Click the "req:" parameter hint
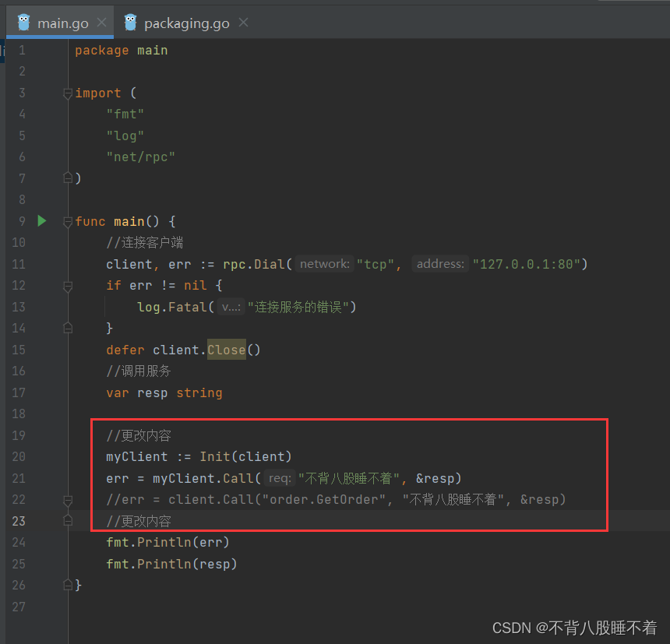The width and height of the screenshot is (670, 644). pyautogui.click(x=280, y=478)
